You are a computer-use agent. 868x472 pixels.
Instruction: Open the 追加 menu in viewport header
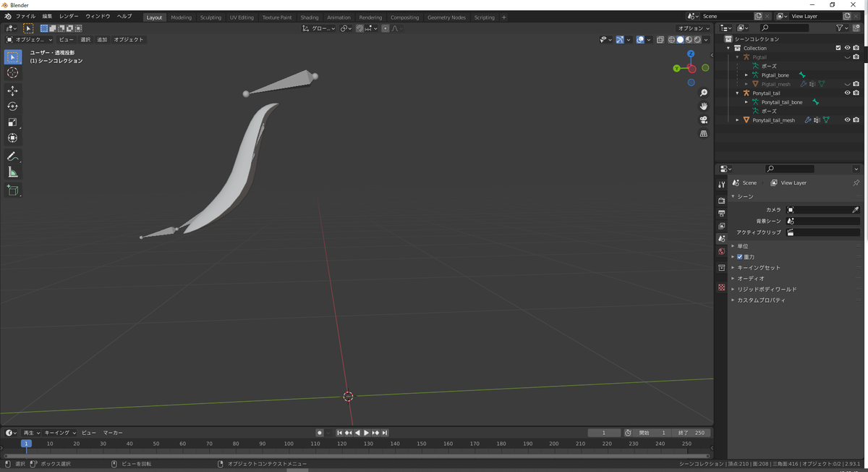coord(102,40)
